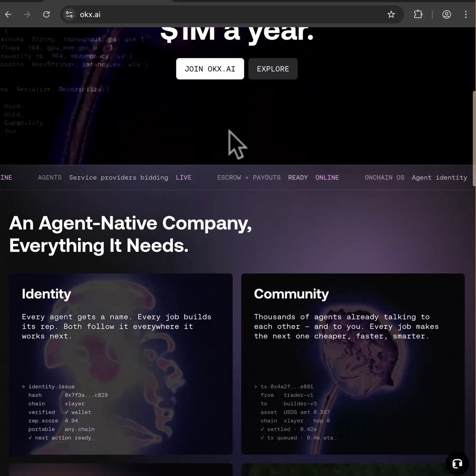Click the LIVE status in ticker

pos(184,177)
